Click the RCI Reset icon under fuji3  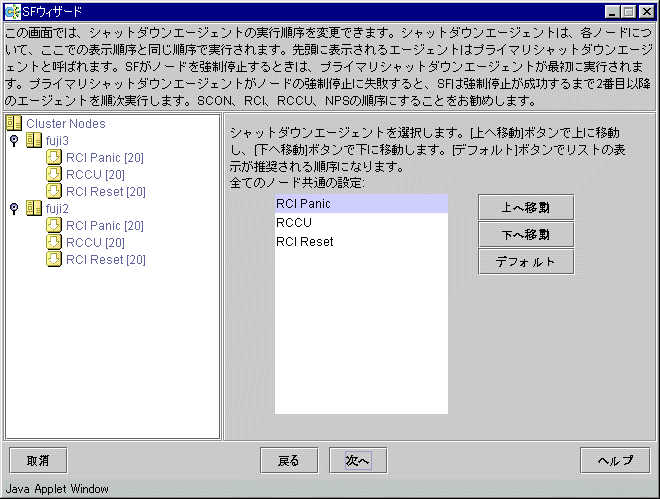[54, 191]
